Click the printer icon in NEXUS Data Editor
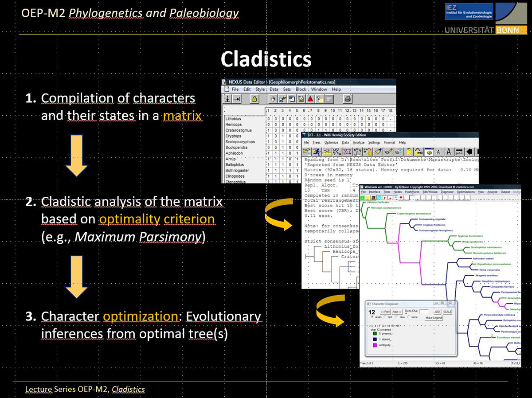Image resolution: width=532 pixels, height=398 pixels. pos(348,99)
